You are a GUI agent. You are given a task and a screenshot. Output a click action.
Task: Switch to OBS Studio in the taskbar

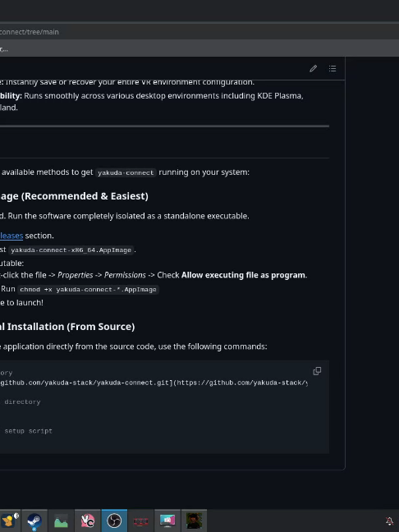(x=114, y=521)
